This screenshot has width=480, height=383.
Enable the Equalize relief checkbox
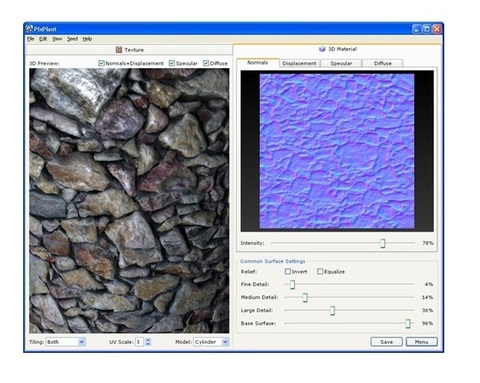coord(320,271)
